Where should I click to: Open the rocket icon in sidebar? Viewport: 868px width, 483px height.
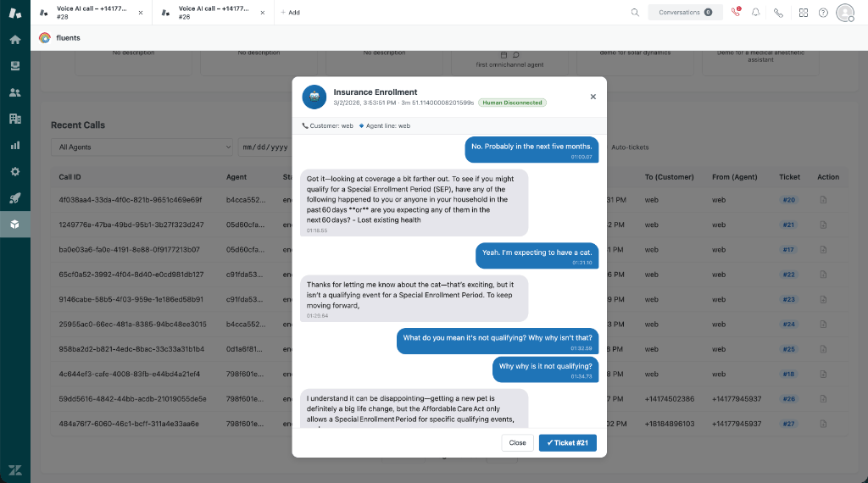click(x=15, y=198)
